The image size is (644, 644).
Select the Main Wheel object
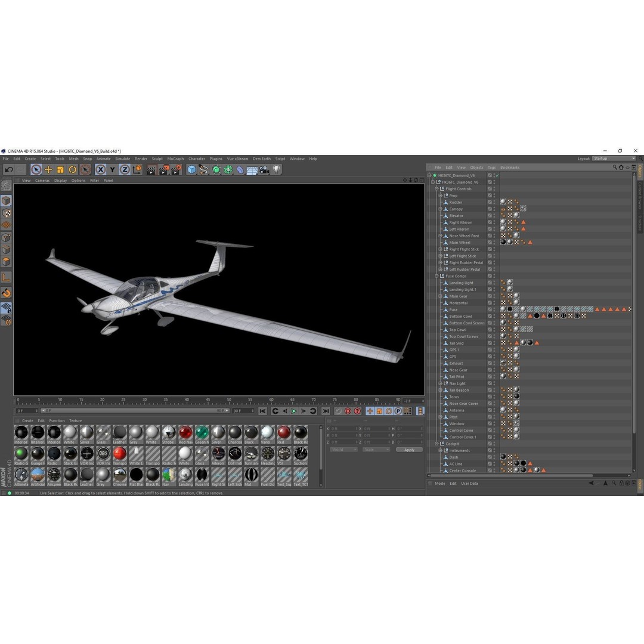click(x=460, y=243)
